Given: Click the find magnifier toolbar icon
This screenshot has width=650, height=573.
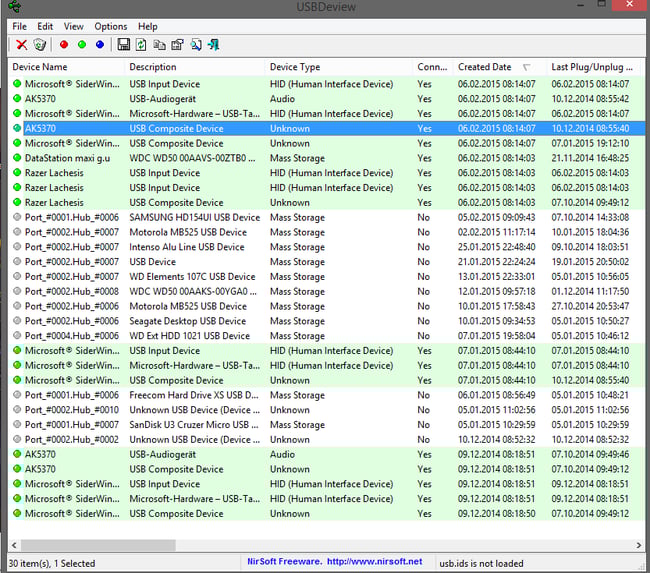Looking at the screenshot, I should 196,45.
